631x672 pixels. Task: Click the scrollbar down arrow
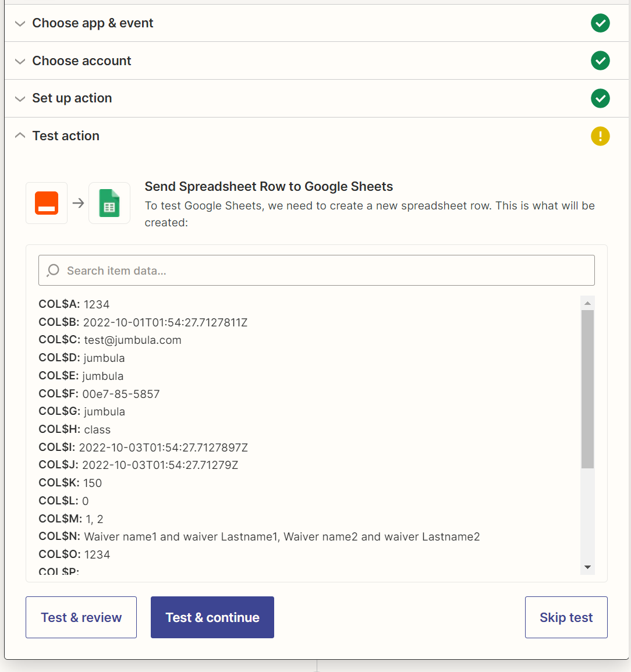[x=587, y=567]
